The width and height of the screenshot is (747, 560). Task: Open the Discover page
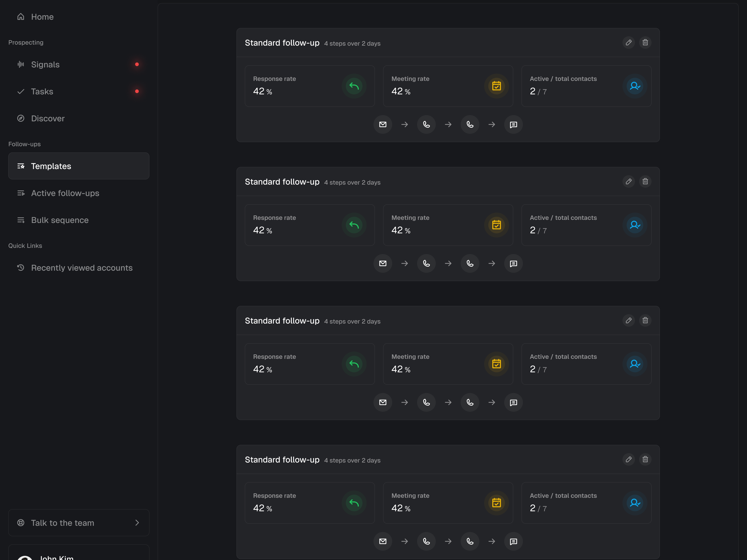[x=48, y=118]
